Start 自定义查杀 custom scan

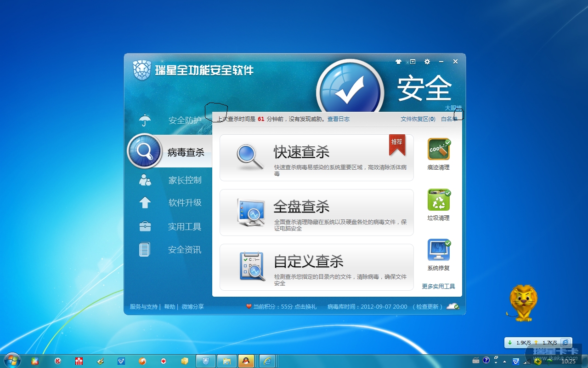(x=317, y=267)
